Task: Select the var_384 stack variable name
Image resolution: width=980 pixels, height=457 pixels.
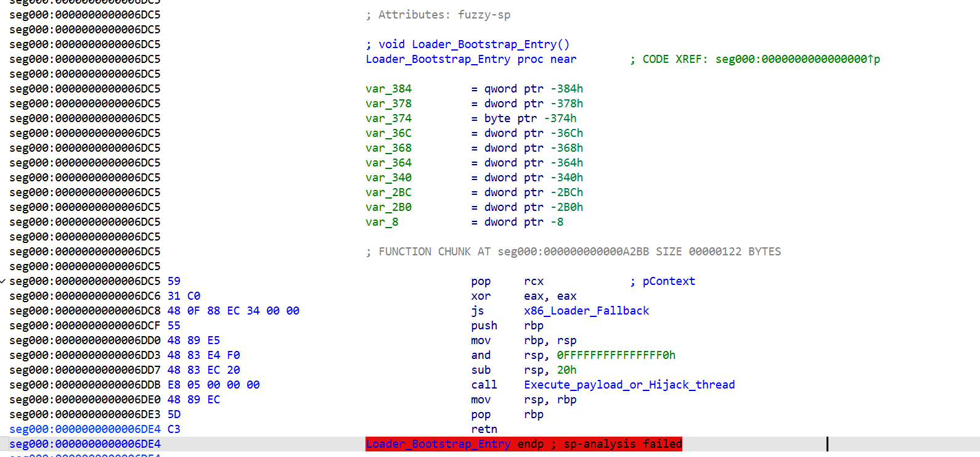Action: coord(388,89)
